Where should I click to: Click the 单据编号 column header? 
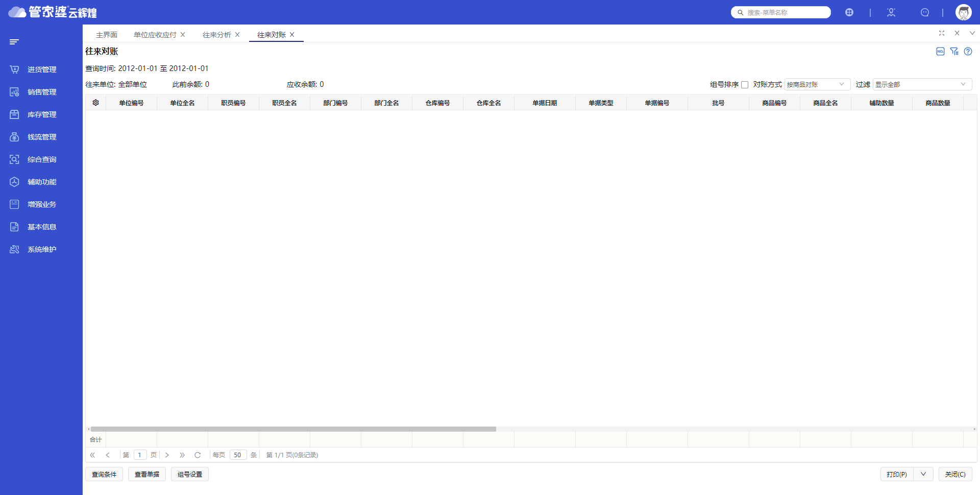(x=657, y=103)
